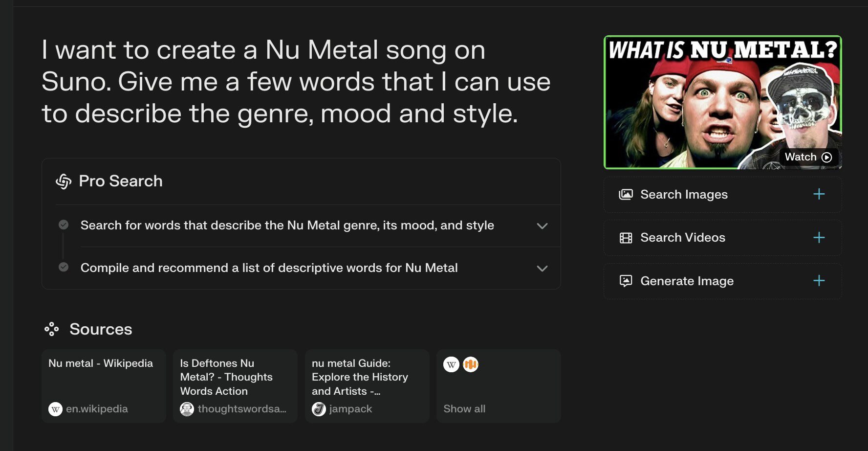Click the Generate Image label
Viewport: 868px width, 451px height.
pos(687,281)
